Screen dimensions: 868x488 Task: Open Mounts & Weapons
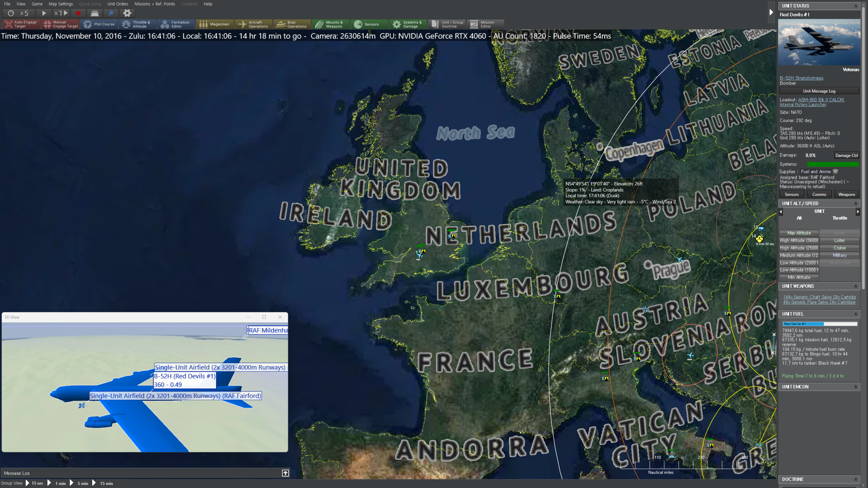pos(330,24)
